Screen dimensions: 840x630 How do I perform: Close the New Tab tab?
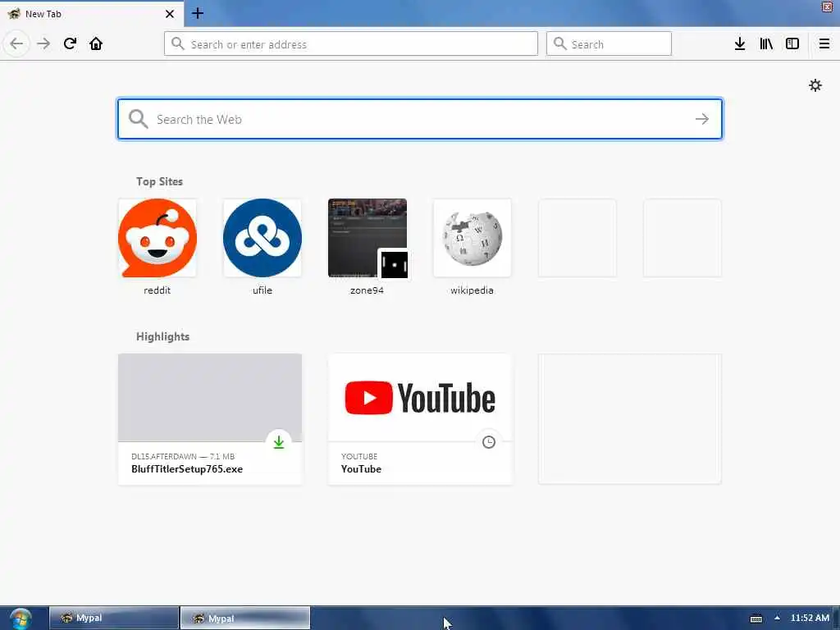click(170, 14)
